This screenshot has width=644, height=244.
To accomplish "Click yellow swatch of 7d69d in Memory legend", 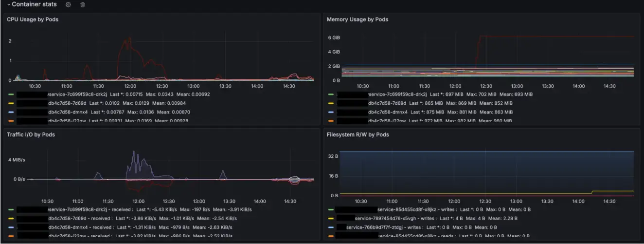I will coord(331,103).
